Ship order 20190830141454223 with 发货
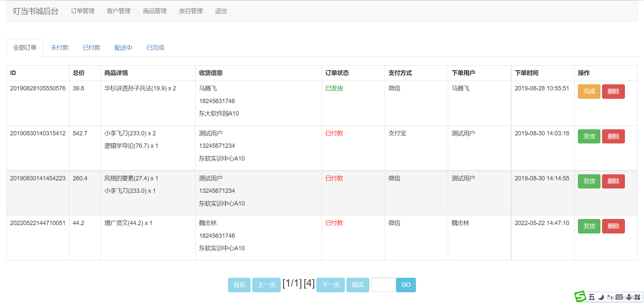Image resolution: width=644 pixels, height=303 pixels. [x=589, y=181]
